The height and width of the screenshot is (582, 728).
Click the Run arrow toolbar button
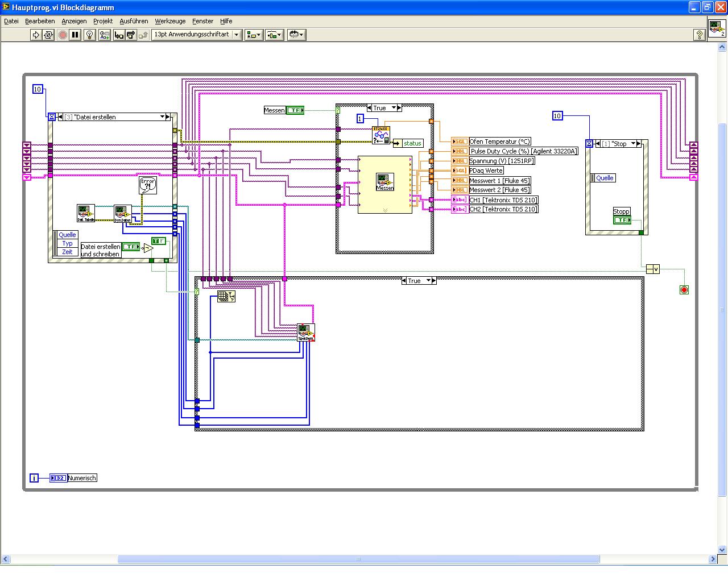click(x=36, y=35)
